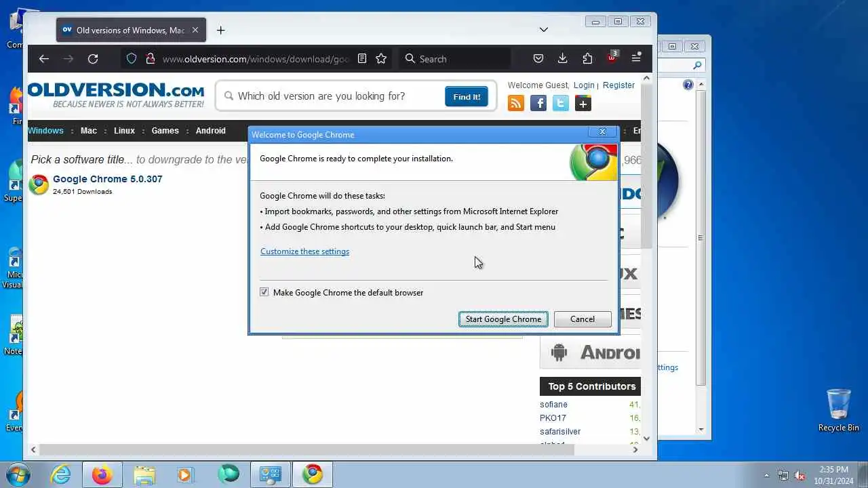Open Windows Media Player taskbar icon
The height and width of the screenshot is (488, 868).
click(186, 474)
